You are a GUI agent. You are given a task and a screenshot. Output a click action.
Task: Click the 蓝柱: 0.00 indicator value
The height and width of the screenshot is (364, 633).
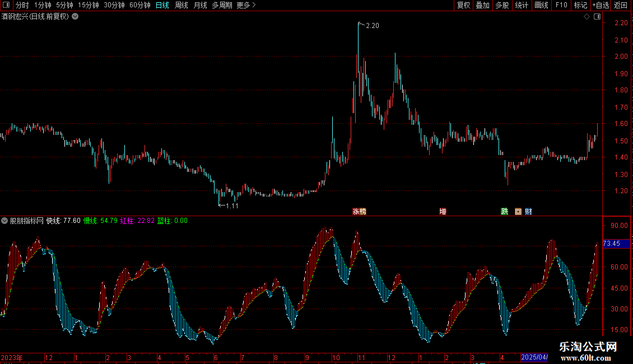[x=173, y=221]
